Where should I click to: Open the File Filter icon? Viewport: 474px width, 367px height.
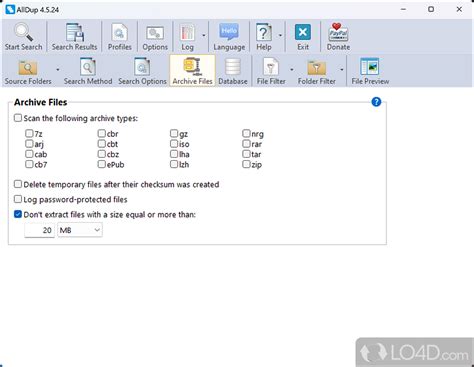point(271,67)
